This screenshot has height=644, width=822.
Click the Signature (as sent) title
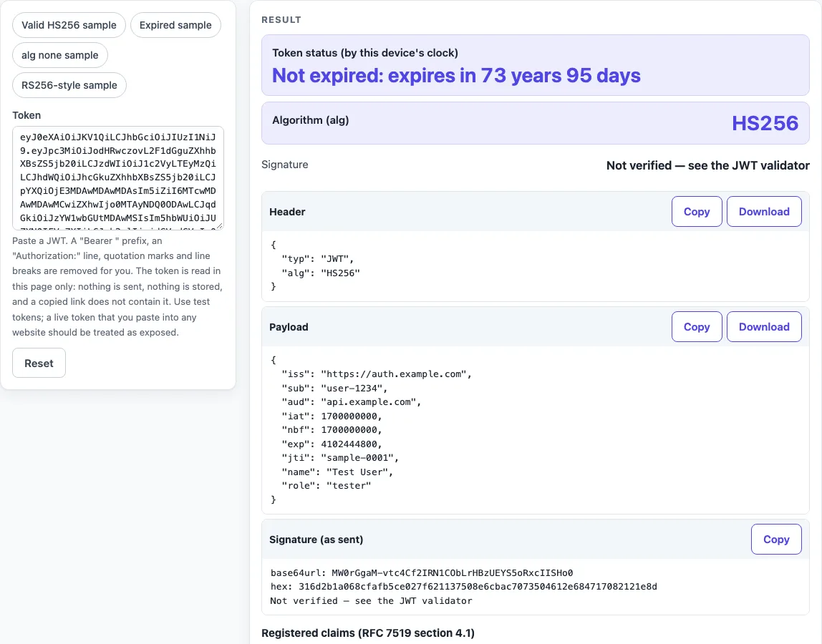point(316,540)
